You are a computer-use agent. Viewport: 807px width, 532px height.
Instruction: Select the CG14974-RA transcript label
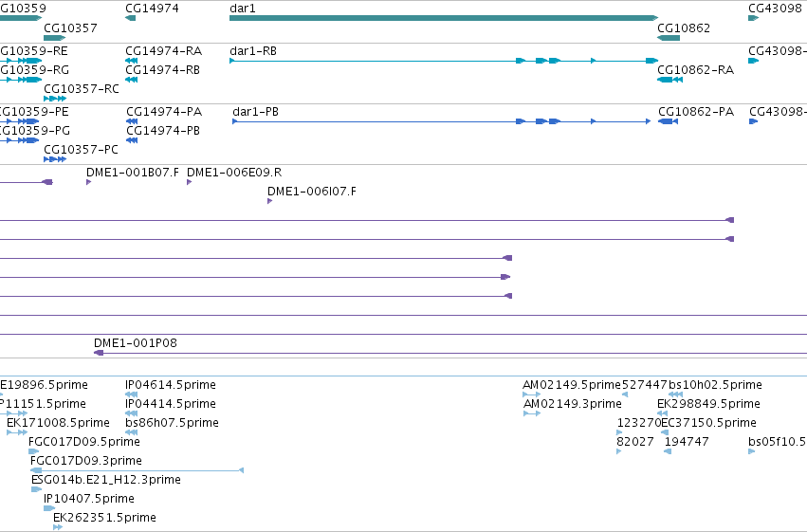164,51
